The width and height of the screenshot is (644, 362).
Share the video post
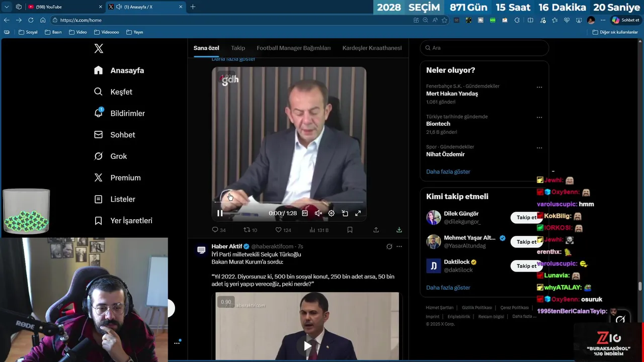pos(376,230)
